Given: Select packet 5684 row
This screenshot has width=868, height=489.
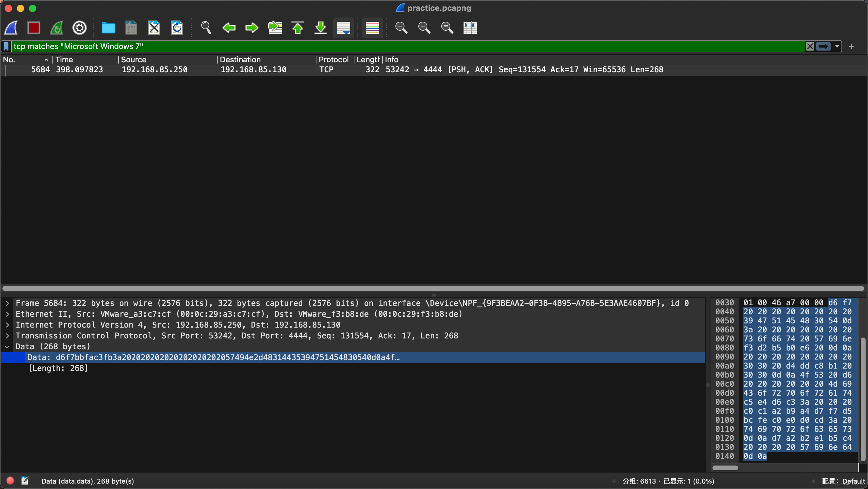Looking at the screenshot, I should pyautogui.click(x=434, y=70).
